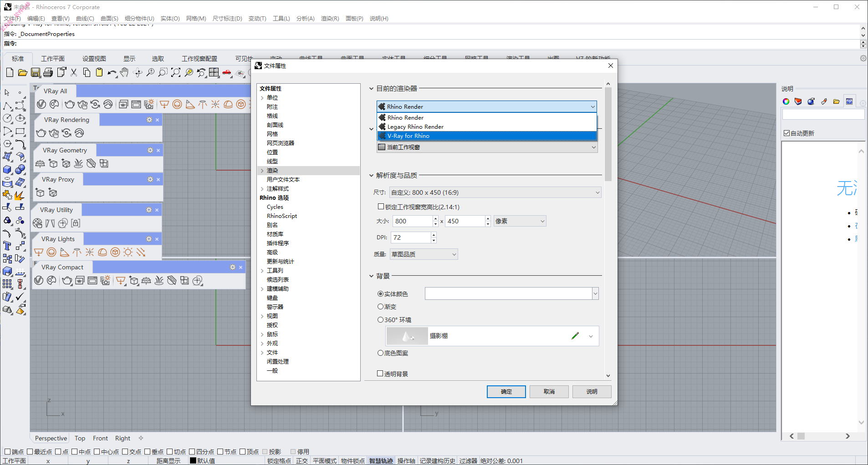Click the first icon in VRay Proxy toolbar

coord(40,193)
